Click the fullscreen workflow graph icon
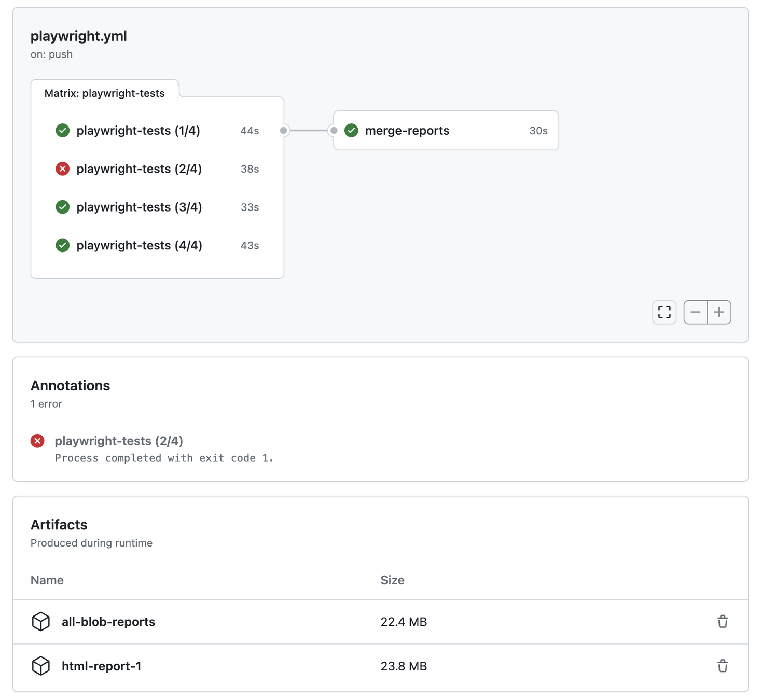The height and width of the screenshot is (700, 761). pyautogui.click(x=664, y=312)
